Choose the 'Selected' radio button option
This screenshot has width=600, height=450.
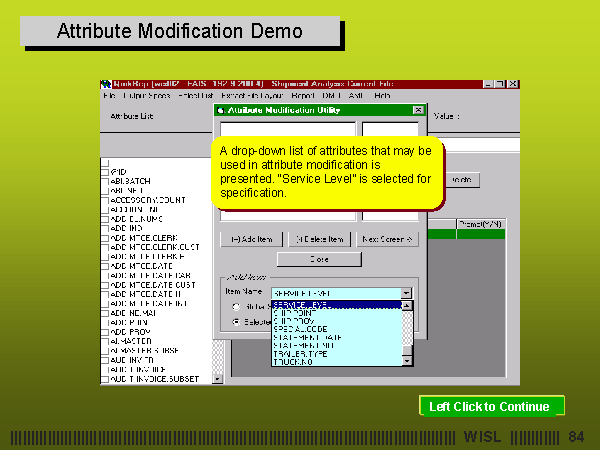tap(236, 322)
